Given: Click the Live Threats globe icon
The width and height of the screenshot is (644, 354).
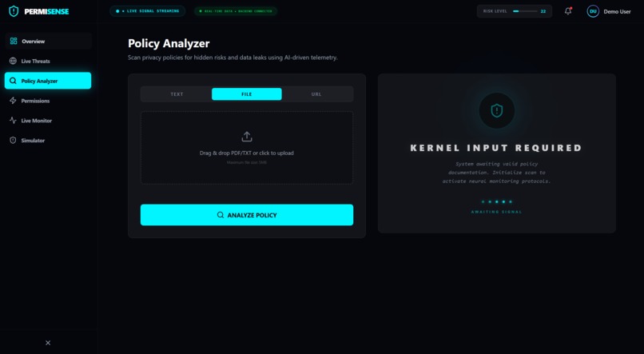Looking at the screenshot, I should tap(13, 62).
